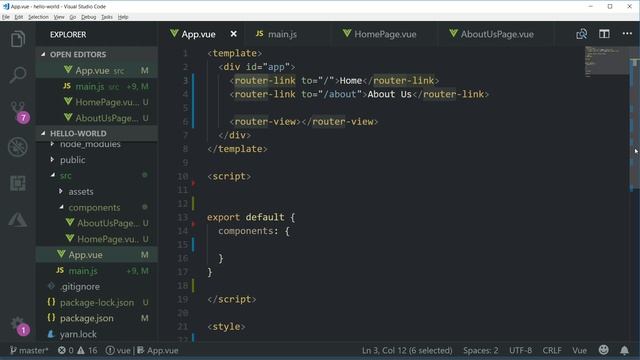The width and height of the screenshot is (640, 360).
Task: Click line number 13 in the gutter
Action: pos(182,217)
